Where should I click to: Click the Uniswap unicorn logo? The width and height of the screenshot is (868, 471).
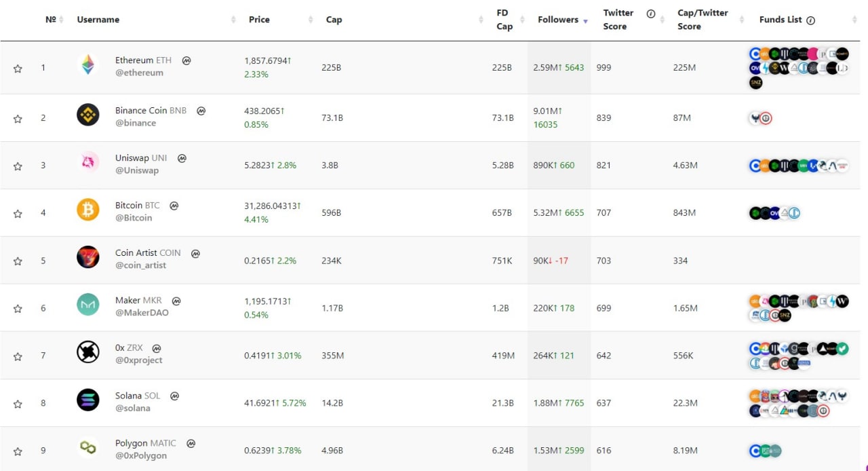click(88, 163)
